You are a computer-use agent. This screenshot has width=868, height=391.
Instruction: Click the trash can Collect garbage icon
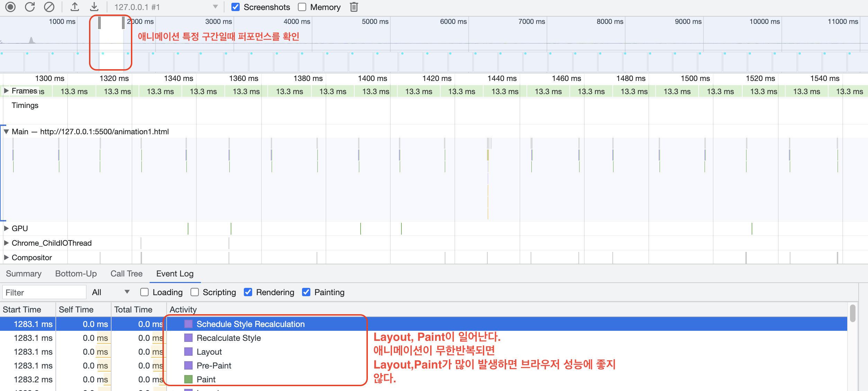(354, 7)
